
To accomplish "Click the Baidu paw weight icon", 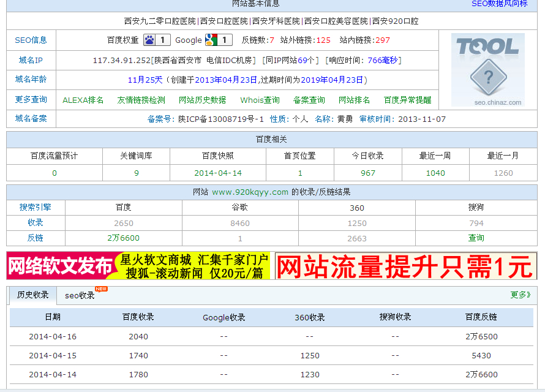I will tap(157, 40).
